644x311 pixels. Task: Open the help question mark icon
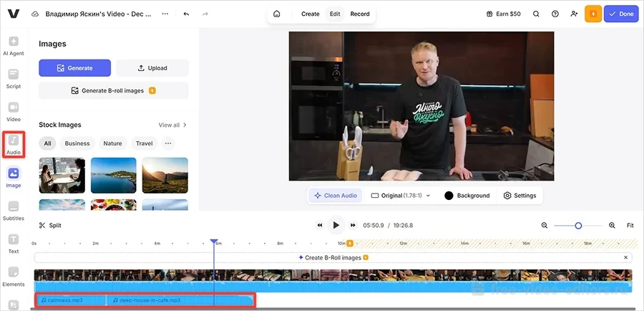click(555, 14)
